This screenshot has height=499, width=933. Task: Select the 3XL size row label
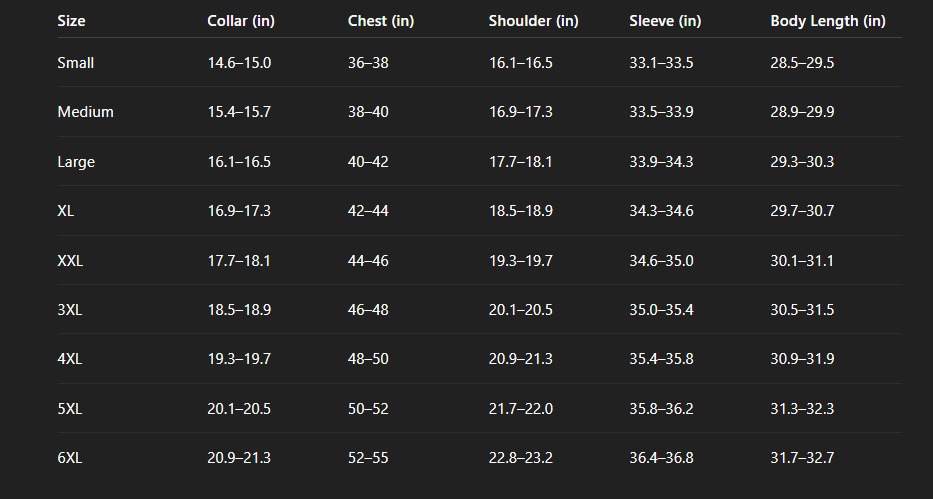(x=70, y=310)
